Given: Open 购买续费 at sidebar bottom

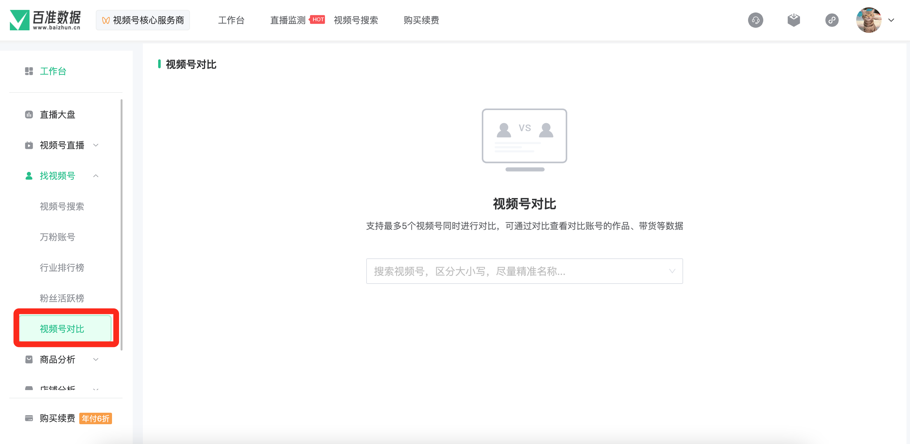Looking at the screenshot, I should 57,418.
